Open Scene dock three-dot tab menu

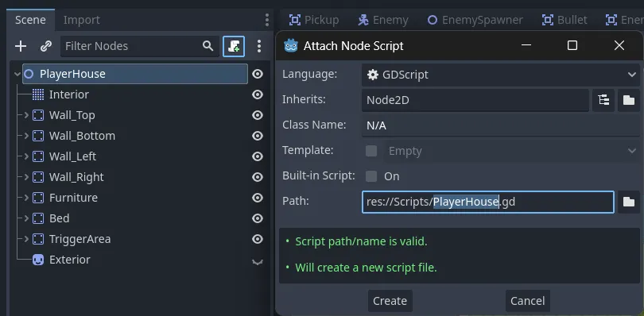click(x=267, y=20)
